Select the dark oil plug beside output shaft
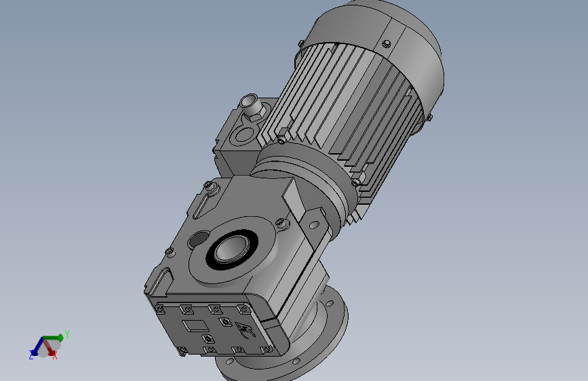The image size is (588, 381). [x=198, y=239]
